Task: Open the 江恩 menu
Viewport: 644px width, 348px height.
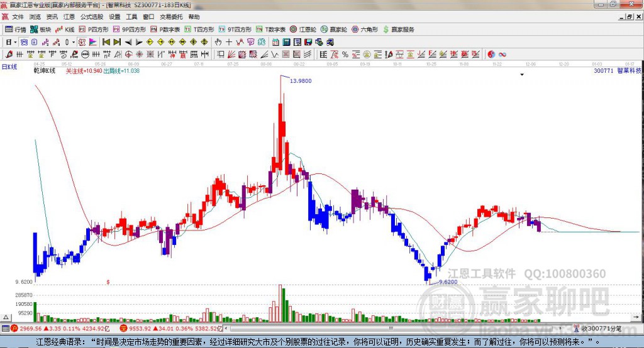Action: pyautogui.click(x=69, y=17)
